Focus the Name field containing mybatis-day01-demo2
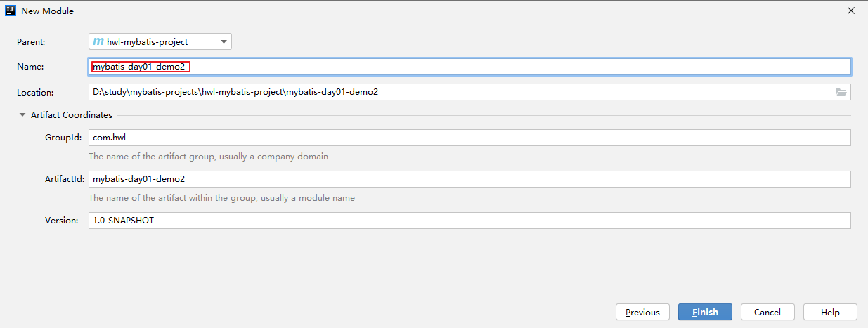 click(469, 67)
